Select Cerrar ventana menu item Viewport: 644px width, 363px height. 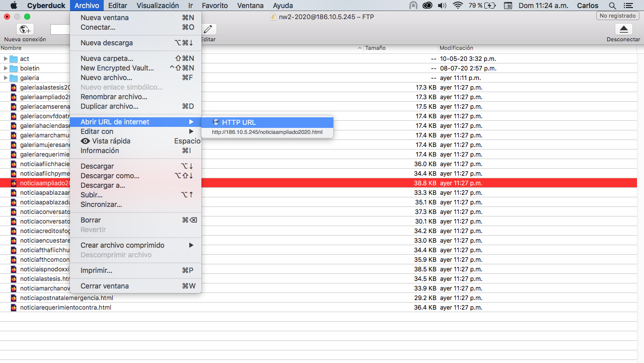tap(135, 286)
